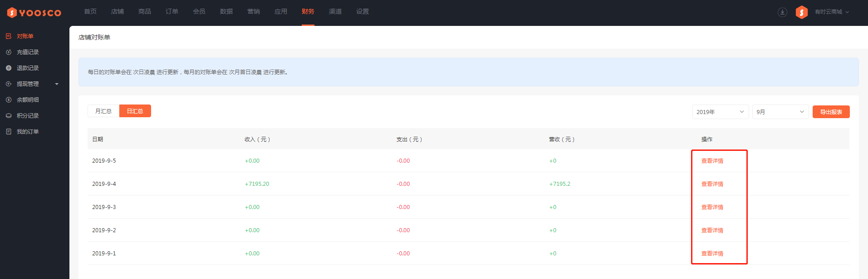Viewport: 868px width, 279px height.
Task: Click the 店铺对账单 page title
Action: pyautogui.click(x=94, y=37)
